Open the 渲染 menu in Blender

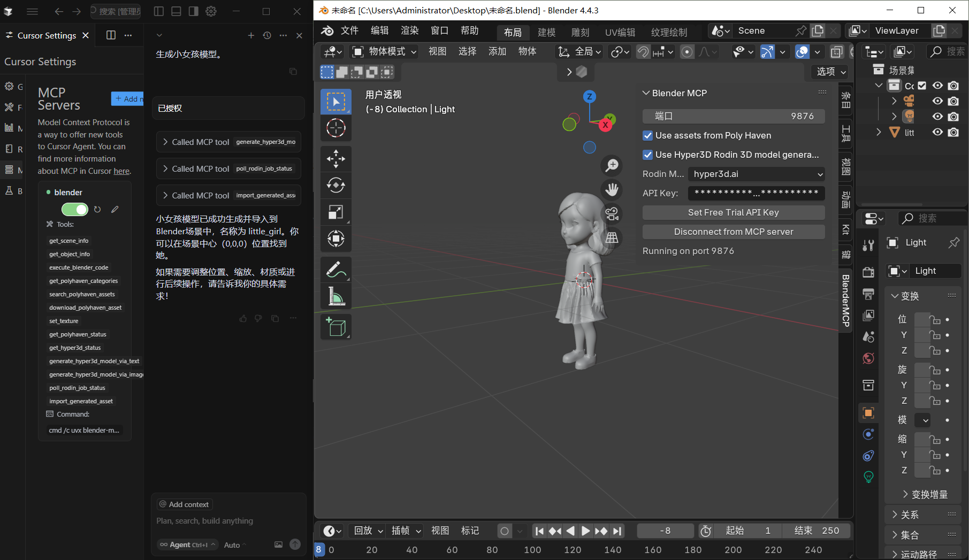click(409, 30)
